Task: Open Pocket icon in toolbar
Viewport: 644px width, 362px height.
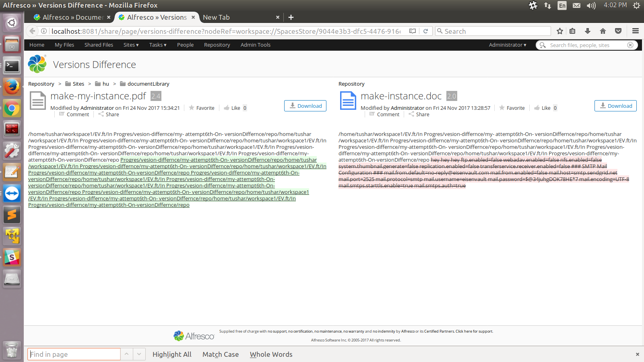Action: [618, 31]
